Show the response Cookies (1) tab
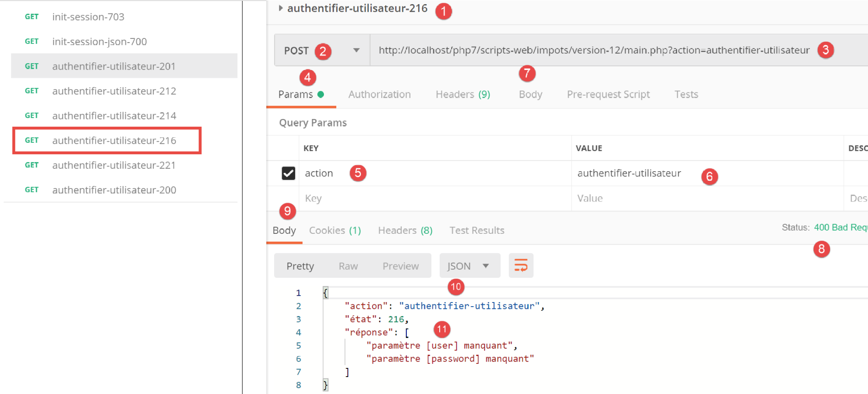Screen dimensions: 868x394 tap(335, 230)
